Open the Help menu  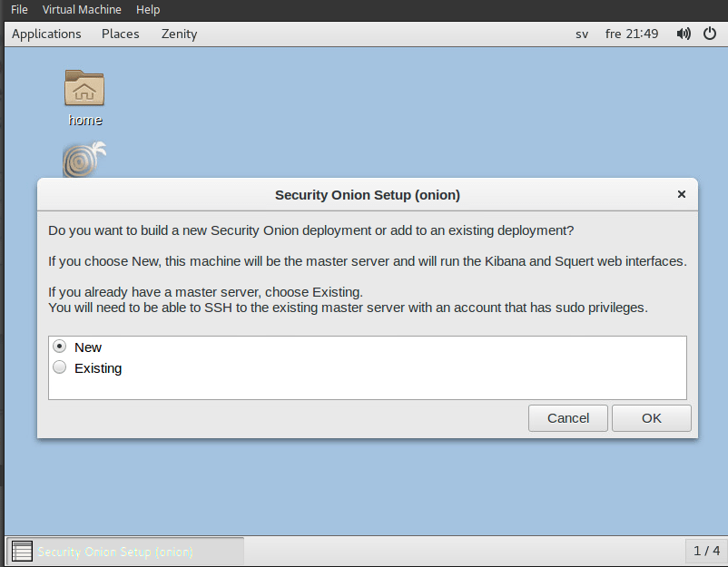pos(148,10)
